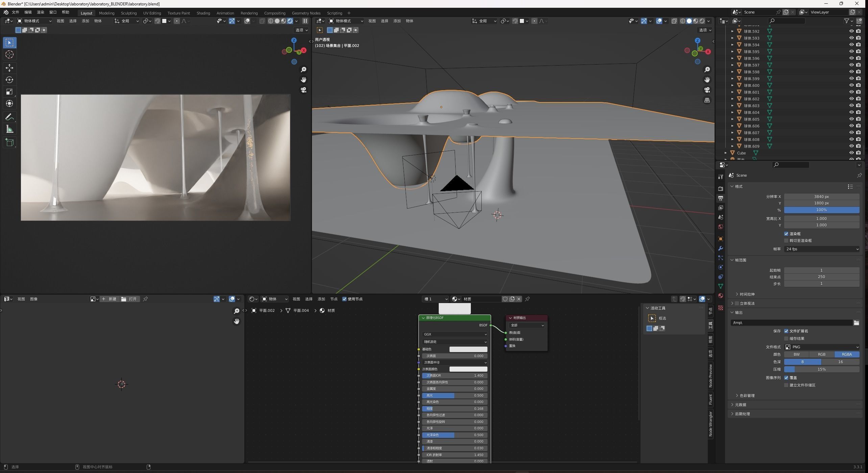
Task: Enable 裁切至渲染框 checkbox
Action: 786,241
